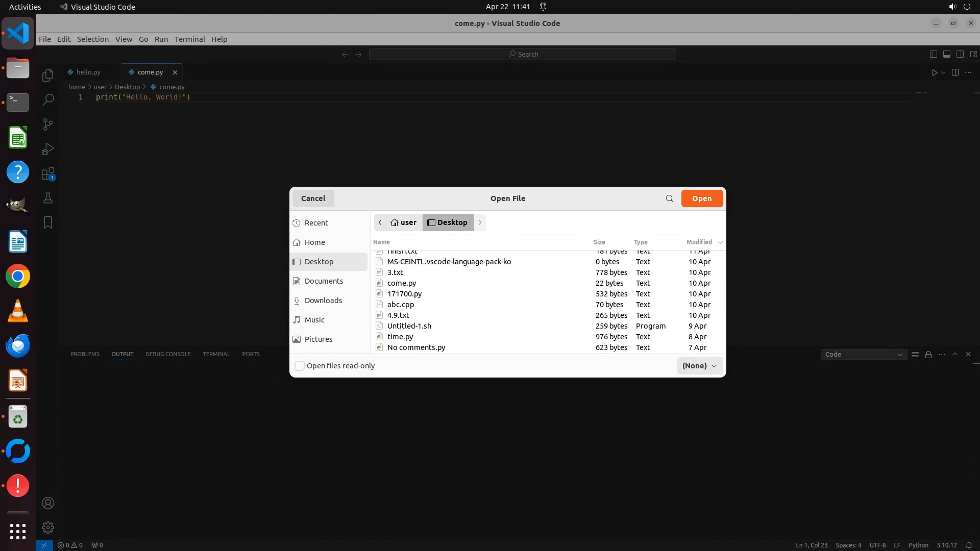980x551 pixels.
Task: Open the Terminal menu
Action: click(x=189, y=39)
